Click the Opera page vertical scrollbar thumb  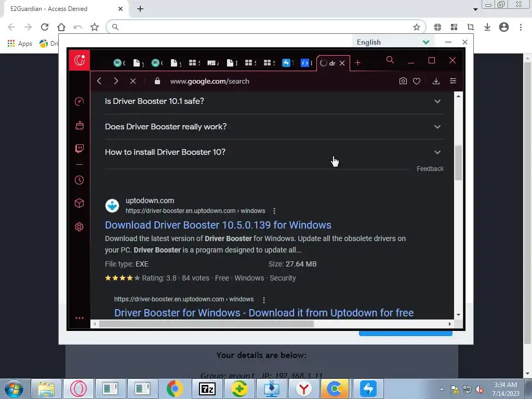click(x=458, y=163)
